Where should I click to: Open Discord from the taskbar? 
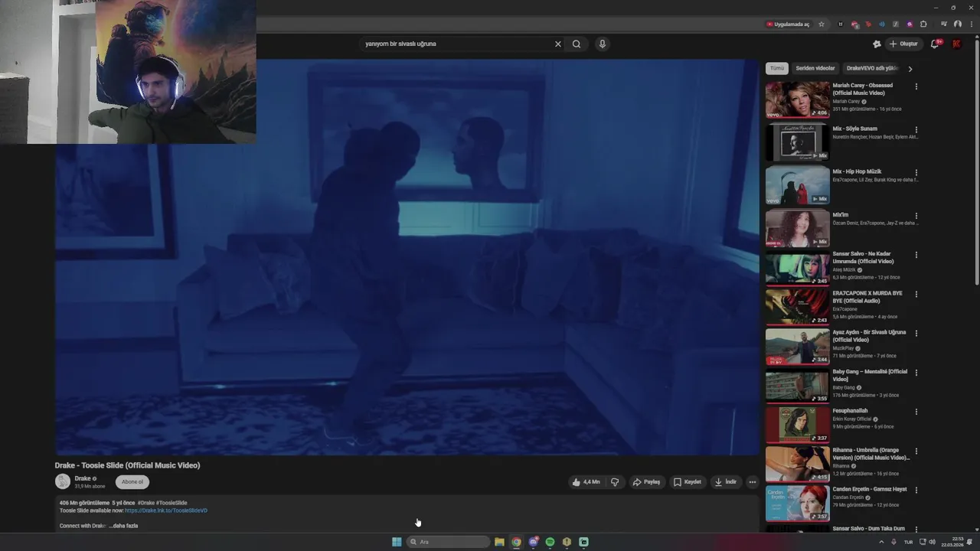click(x=534, y=542)
